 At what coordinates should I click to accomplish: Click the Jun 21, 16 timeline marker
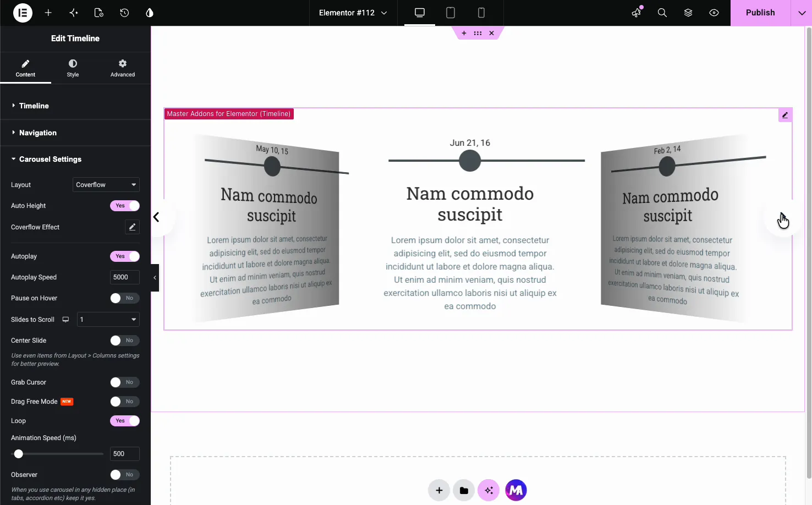pos(470,161)
